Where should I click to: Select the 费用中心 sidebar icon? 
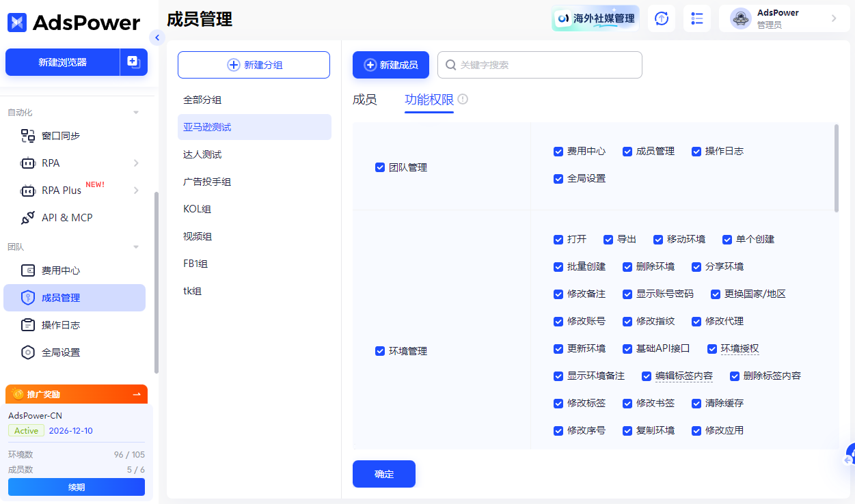click(27, 270)
